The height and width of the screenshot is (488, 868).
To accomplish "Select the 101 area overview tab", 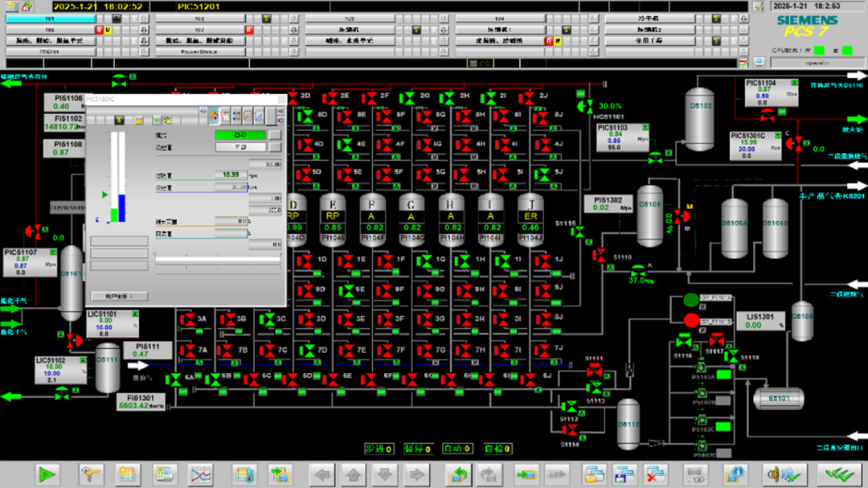I will tap(50, 18).
